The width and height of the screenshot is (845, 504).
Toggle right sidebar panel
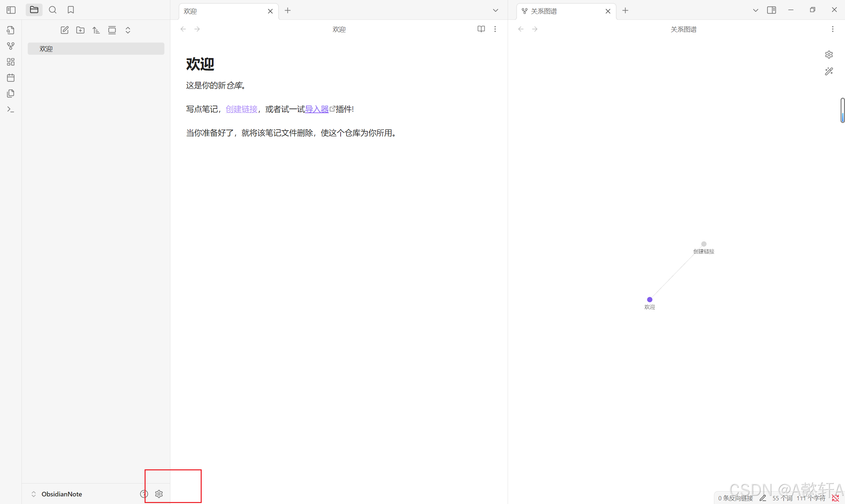[771, 10]
